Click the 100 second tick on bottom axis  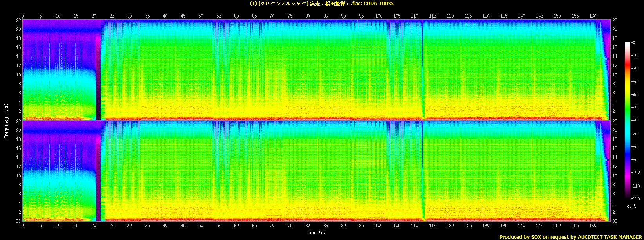[379, 226]
